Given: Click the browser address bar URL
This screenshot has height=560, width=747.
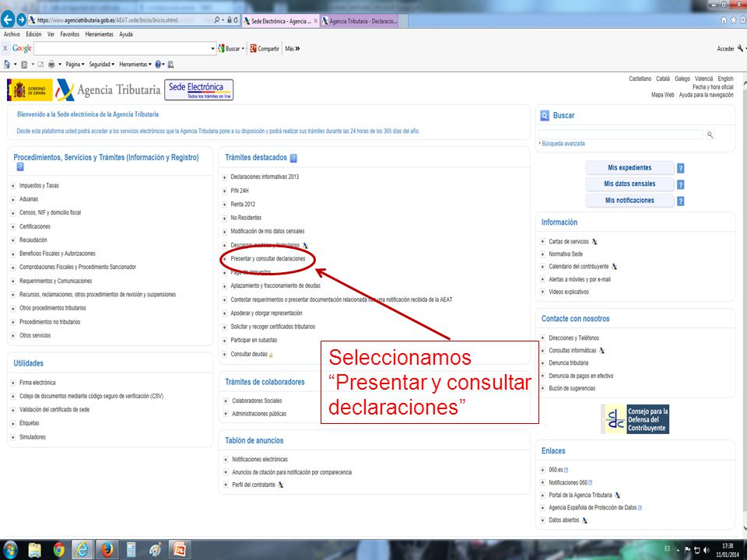Looking at the screenshot, I should (x=107, y=20).
